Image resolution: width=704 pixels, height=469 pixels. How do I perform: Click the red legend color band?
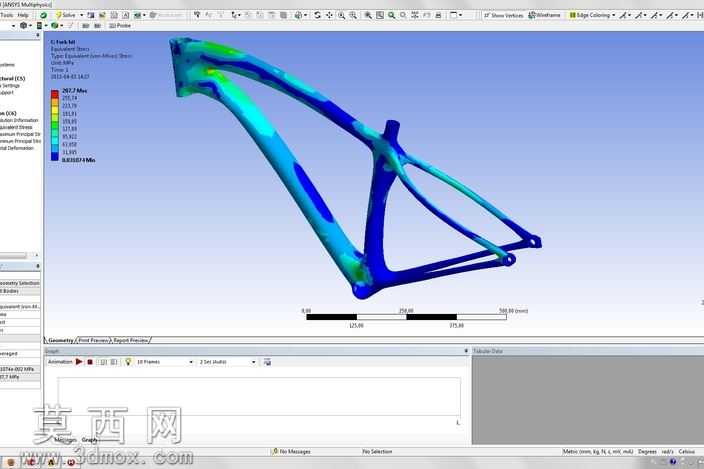pos(55,94)
